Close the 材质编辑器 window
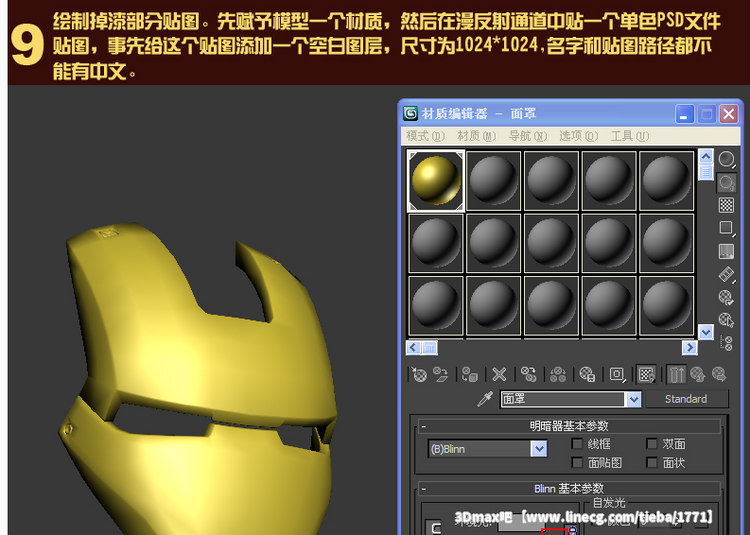 [x=728, y=114]
